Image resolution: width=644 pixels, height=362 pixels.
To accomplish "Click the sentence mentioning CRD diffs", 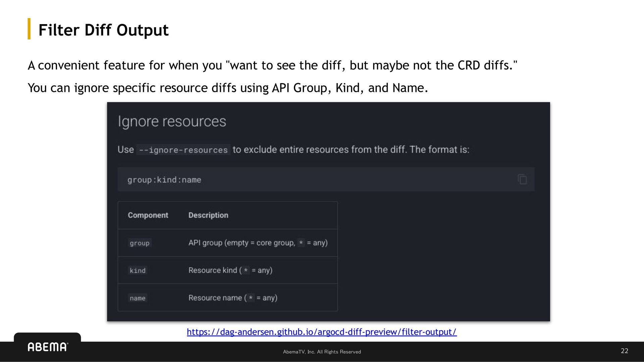I will (x=272, y=65).
